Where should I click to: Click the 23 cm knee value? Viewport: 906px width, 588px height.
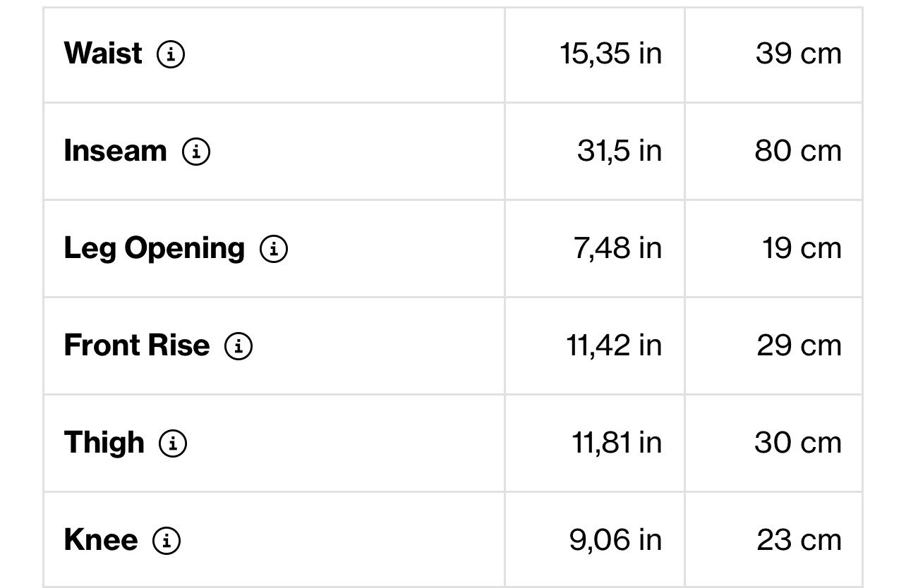pyautogui.click(x=799, y=540)
